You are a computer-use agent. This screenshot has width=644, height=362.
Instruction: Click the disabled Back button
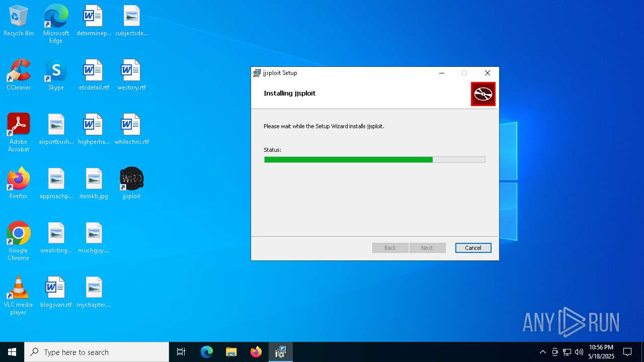(x=390, y=248)
